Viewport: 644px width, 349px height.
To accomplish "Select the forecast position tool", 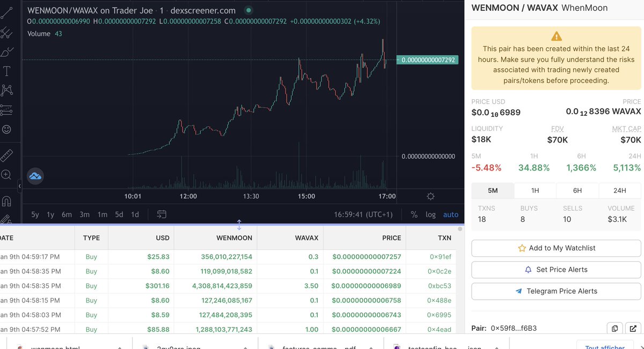I will [6, 109].
